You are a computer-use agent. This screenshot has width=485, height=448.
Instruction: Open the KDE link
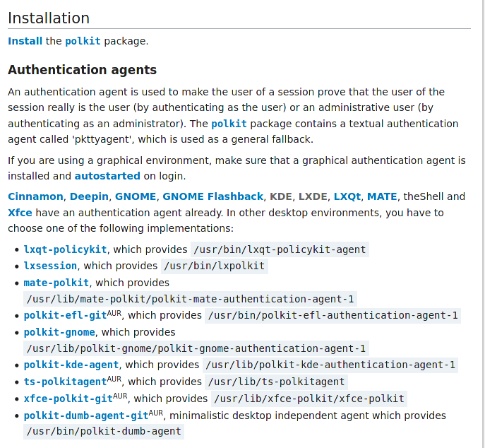coord(280,196)
